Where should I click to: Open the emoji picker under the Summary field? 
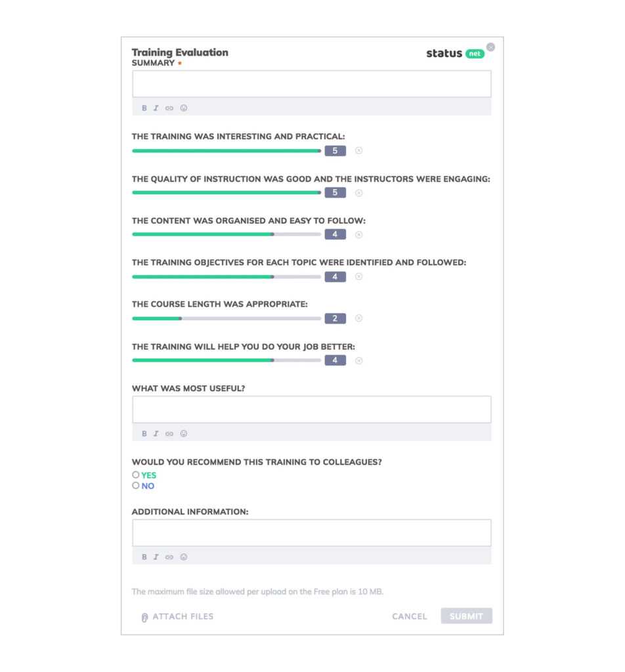183,108
